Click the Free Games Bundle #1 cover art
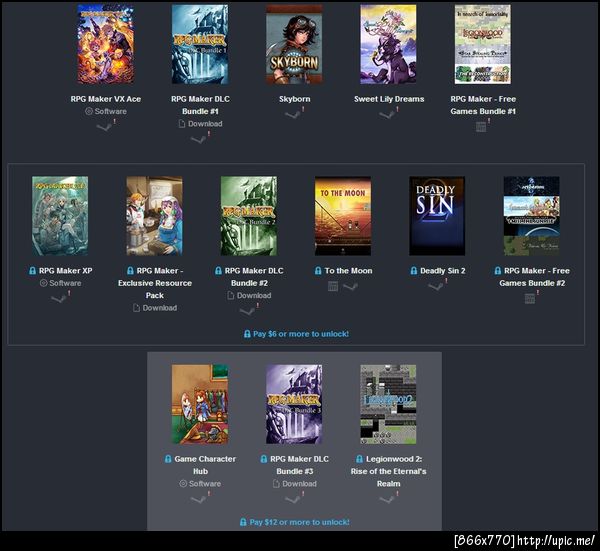The width and height of the screenshot is (600, 551). (x=483, y=44)
